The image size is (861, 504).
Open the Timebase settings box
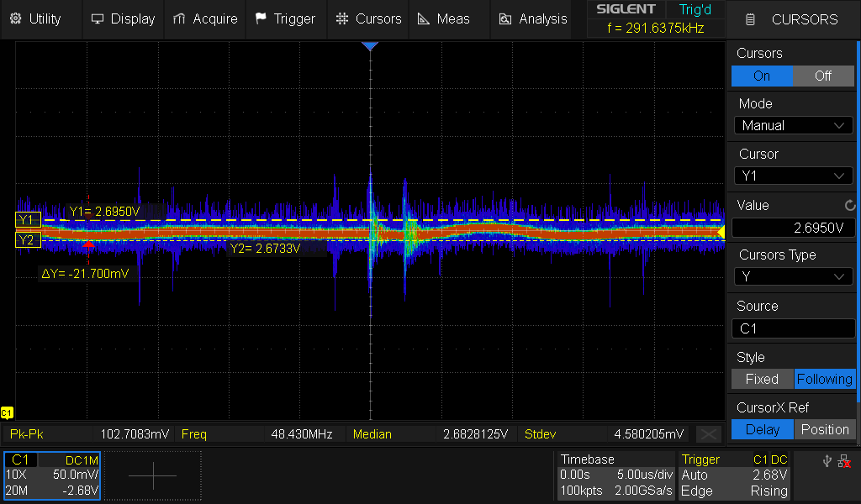(x=616, y=475)
